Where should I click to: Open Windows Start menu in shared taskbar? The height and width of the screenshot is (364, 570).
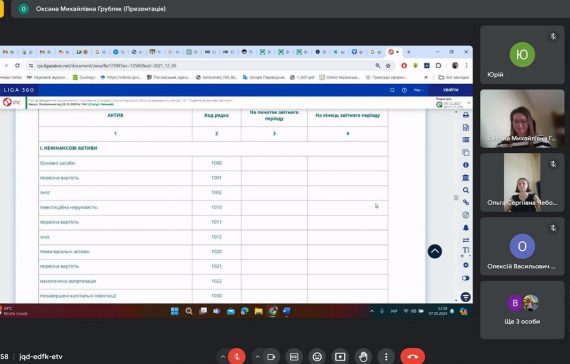point(175,311)
